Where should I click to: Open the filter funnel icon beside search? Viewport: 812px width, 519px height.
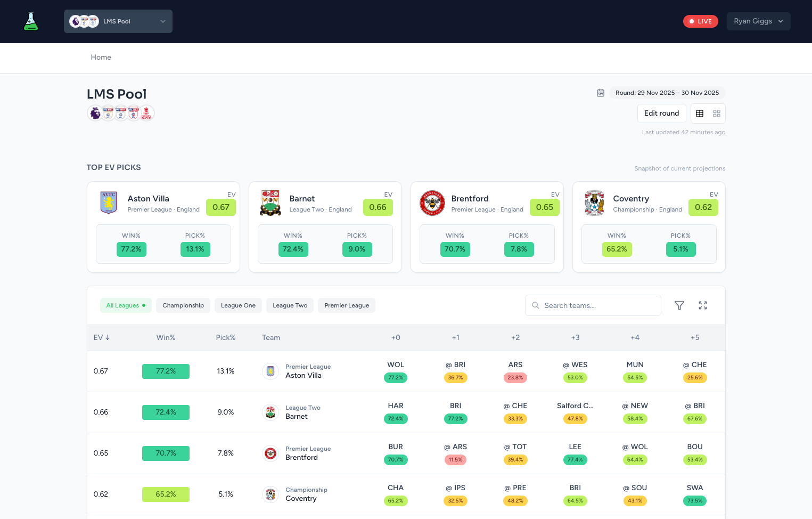pos(679,305)
